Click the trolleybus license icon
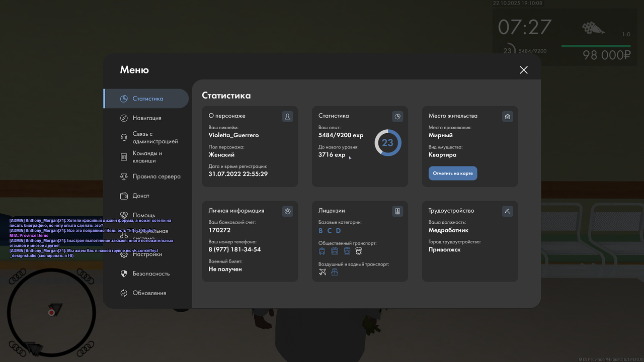The height and width of the screenshot is (362, 644). click(x=323, y=251)
